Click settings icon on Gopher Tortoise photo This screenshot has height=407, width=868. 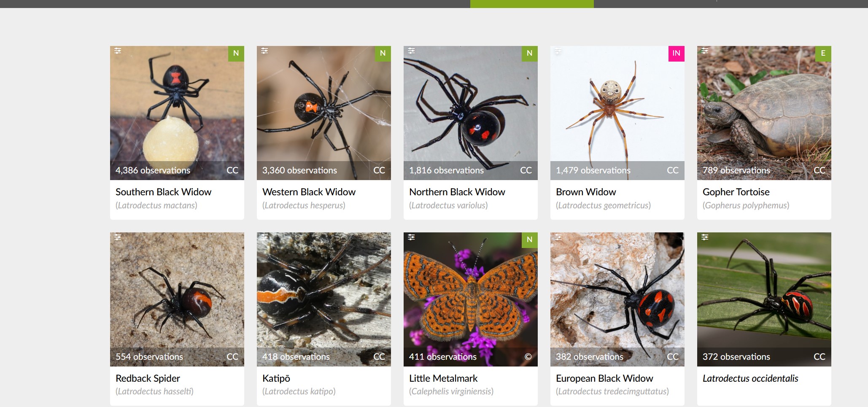705,51
